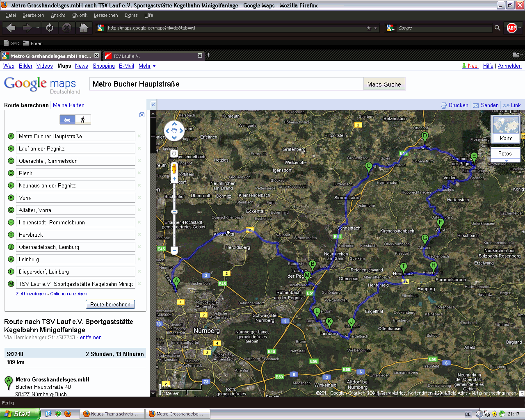The height and width of the screenshot is (420, 525).
Task: Click the Firefox forward arrow
Action: coord(27,28)
